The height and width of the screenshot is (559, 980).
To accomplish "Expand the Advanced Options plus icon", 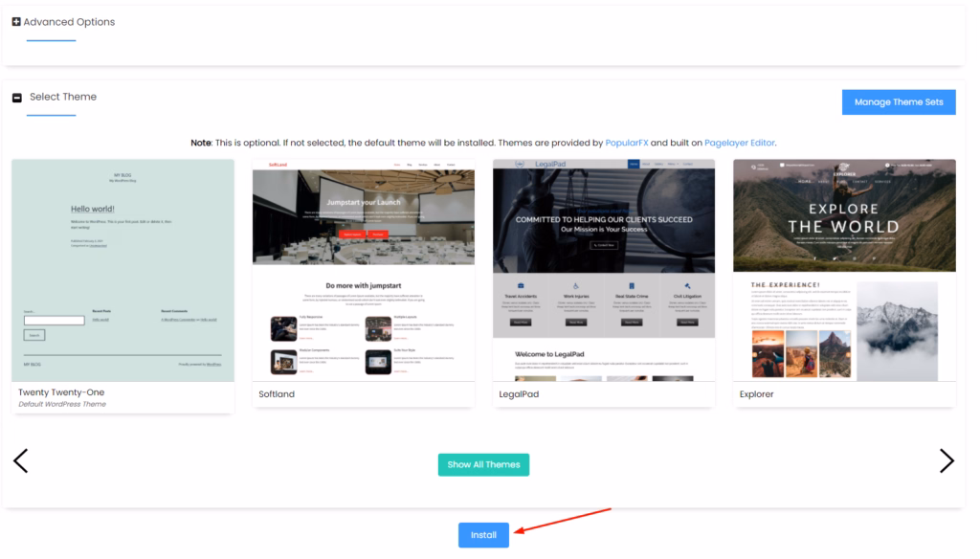I will 16,22.
